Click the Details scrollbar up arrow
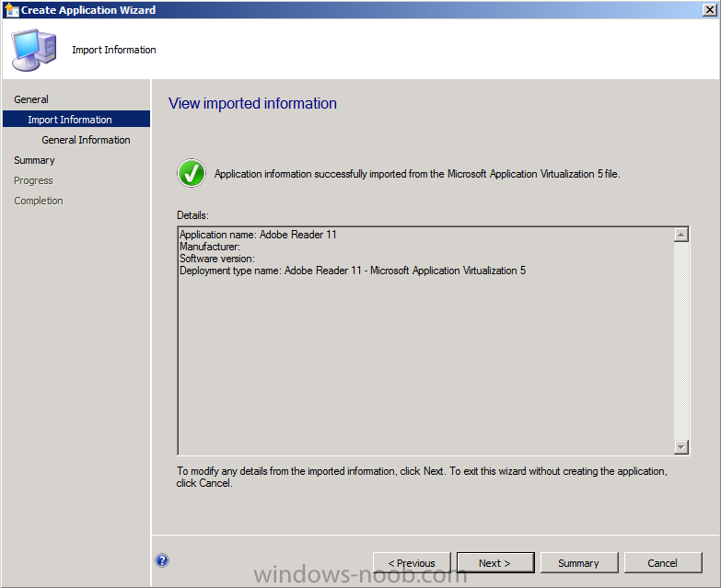 pyautogui.click(x=681, y=235)
